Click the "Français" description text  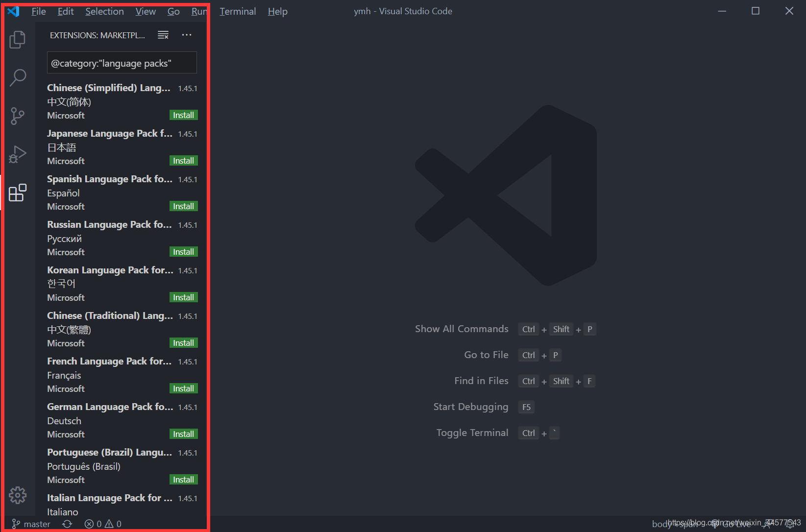point(64,375)
